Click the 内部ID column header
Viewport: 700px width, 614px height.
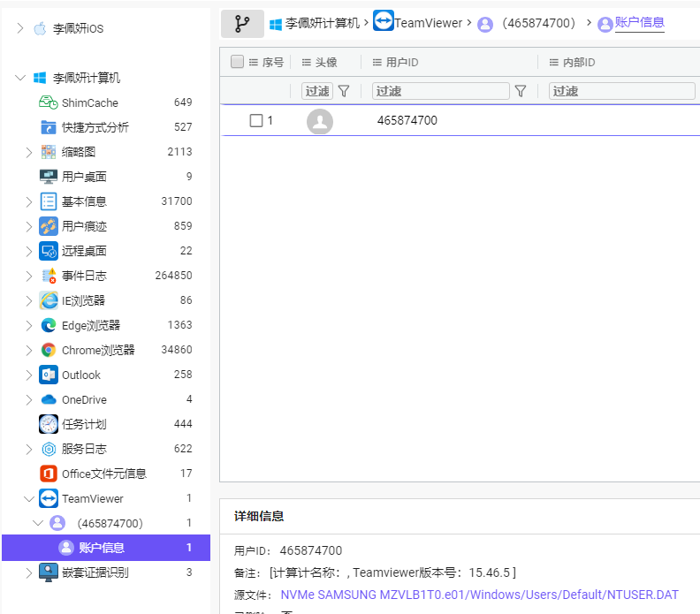(x=579, y=63)
